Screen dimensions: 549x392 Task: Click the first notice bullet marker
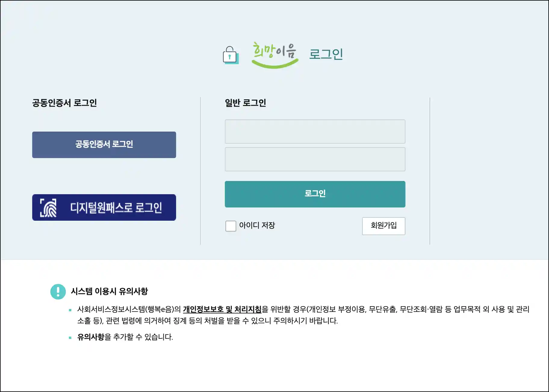coord(70,310)
